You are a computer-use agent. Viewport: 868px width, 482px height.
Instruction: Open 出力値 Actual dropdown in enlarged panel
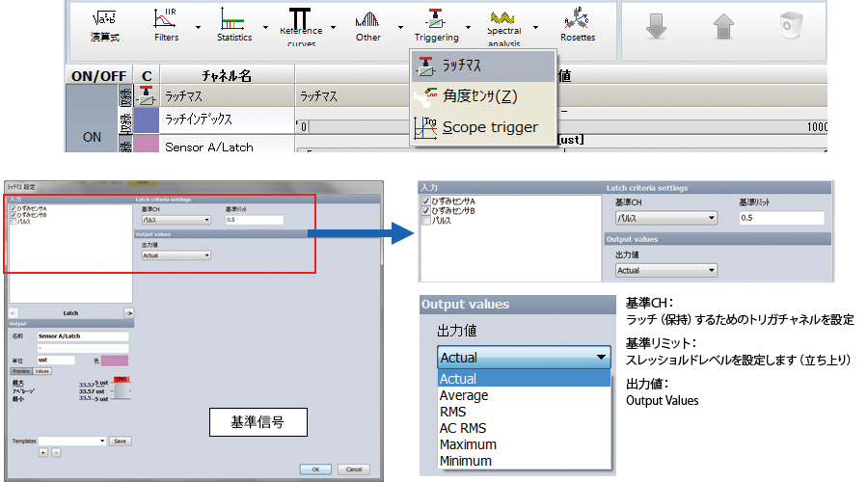pos(665,271)
